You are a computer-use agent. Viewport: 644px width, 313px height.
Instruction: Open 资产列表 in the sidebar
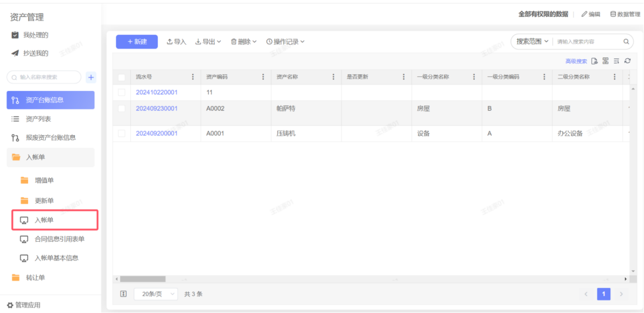click(38, 119)
